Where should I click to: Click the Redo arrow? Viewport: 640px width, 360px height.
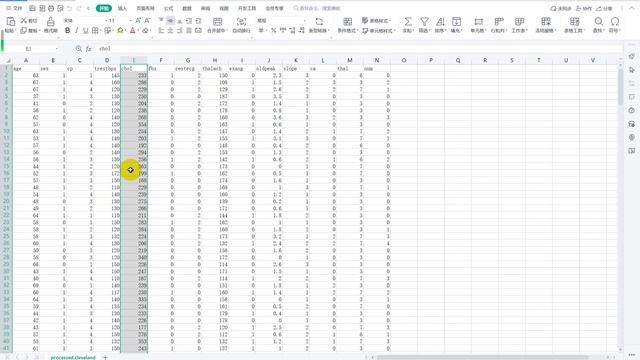[79, 8]
